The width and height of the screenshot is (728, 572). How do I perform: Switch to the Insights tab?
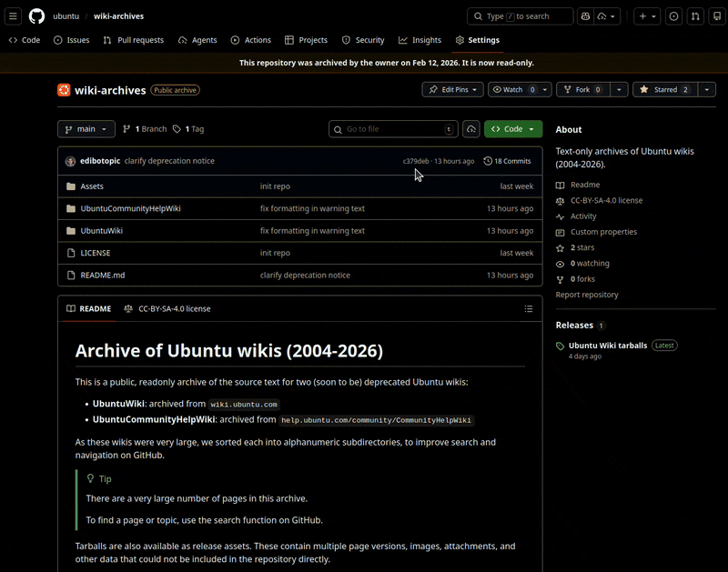[420, 40]
